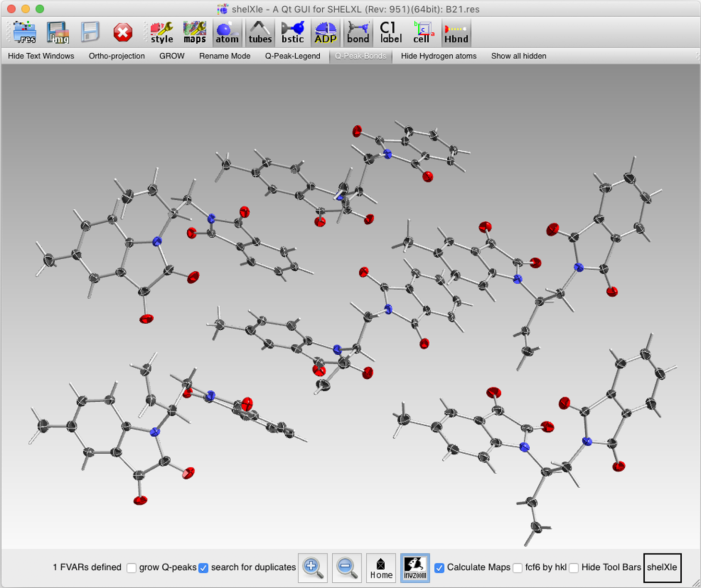Uncheck search for duplicates
701x588 pixels.
pyautogui.click(x=204, y=568)
